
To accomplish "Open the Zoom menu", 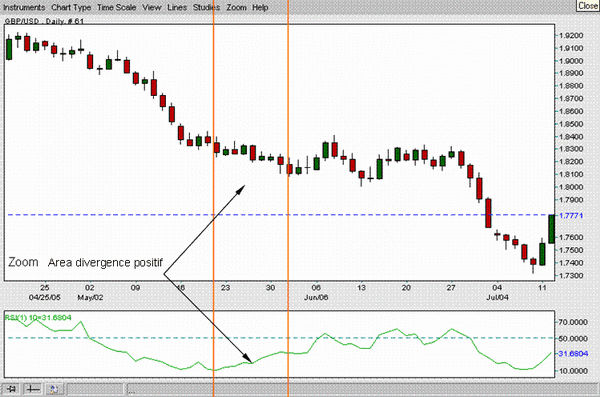I will [x=236, y=7].
